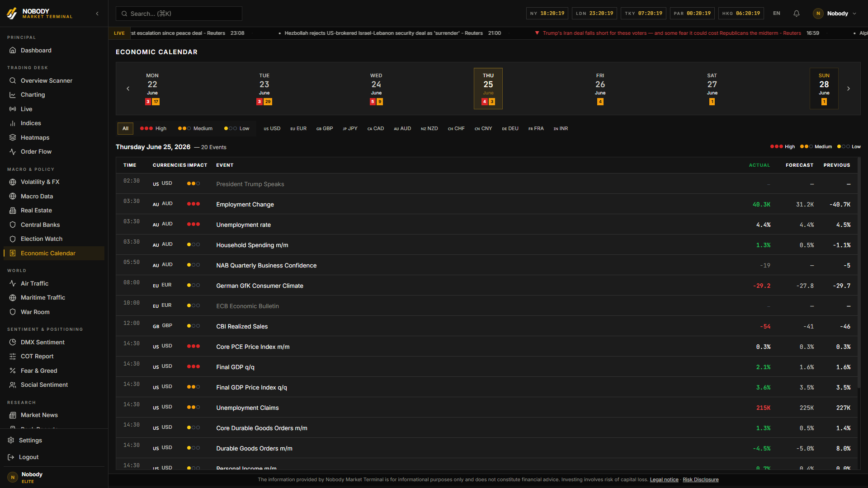Filter events by EUR currency
The width and height of the screenshot is (868, 488).
tap(298, 128)
